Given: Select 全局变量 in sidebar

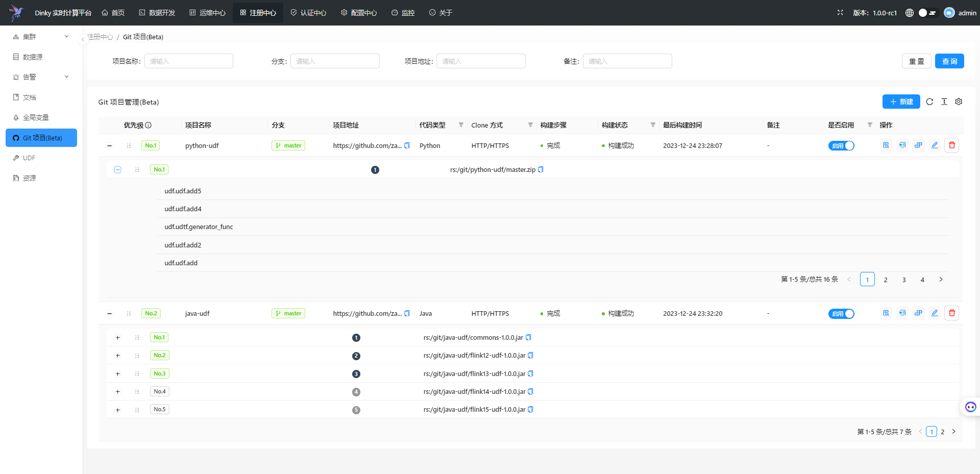Looking at the screenshot, I should 41,117.
